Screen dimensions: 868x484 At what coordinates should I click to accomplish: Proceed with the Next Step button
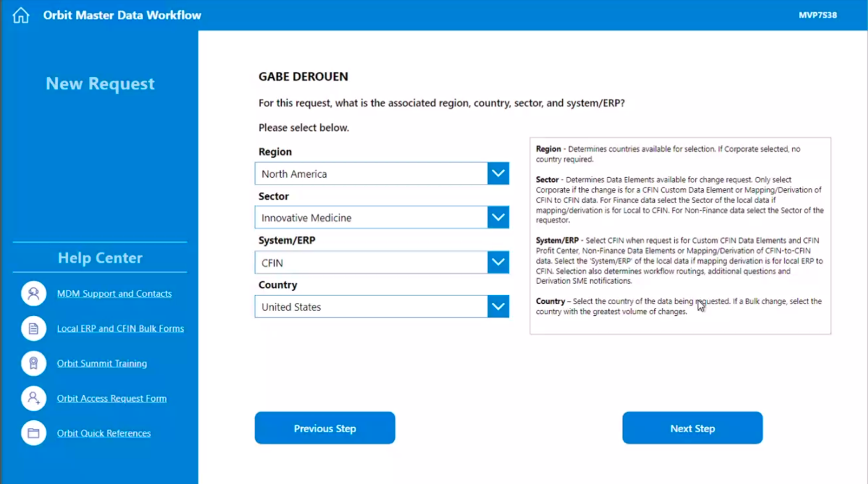[692, 428]
